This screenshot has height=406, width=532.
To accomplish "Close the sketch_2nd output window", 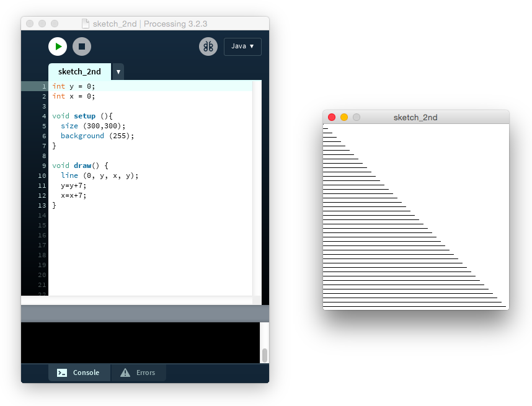I will [332, 117].
